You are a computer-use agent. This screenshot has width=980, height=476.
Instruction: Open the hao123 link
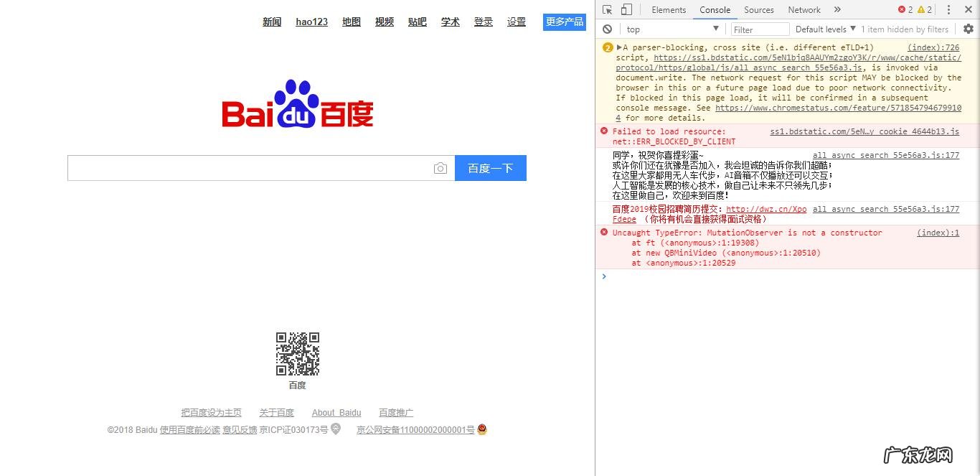(311, 22)
